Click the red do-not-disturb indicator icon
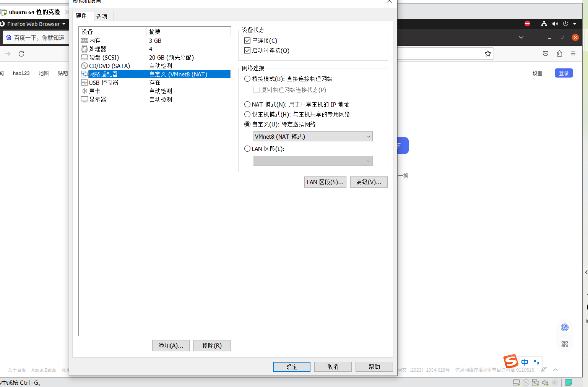Screen dimensions: 588x387 click(527, 24)
